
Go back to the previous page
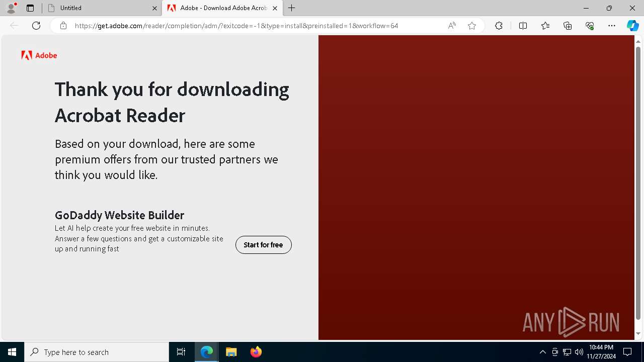pyautogui.click(x=14, y=26)
